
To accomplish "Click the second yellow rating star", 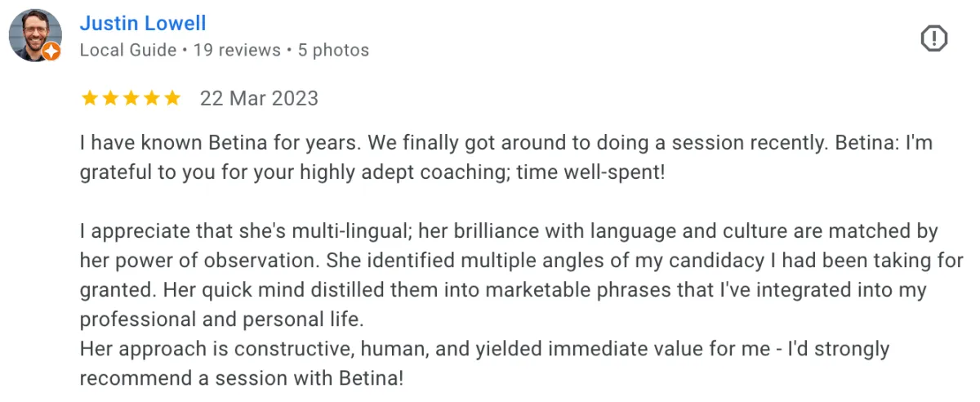I will [x=110, y=99].
